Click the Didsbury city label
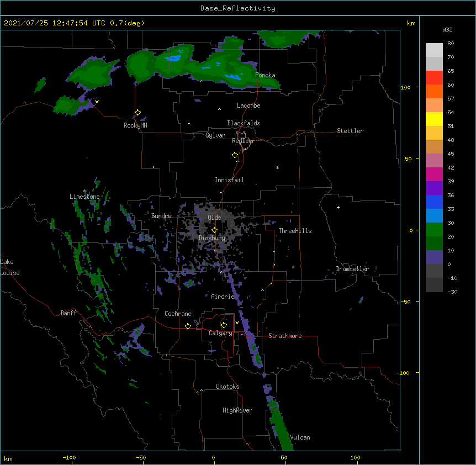The width and height of the screenshot is (476, 465). [x=212, y=238]
